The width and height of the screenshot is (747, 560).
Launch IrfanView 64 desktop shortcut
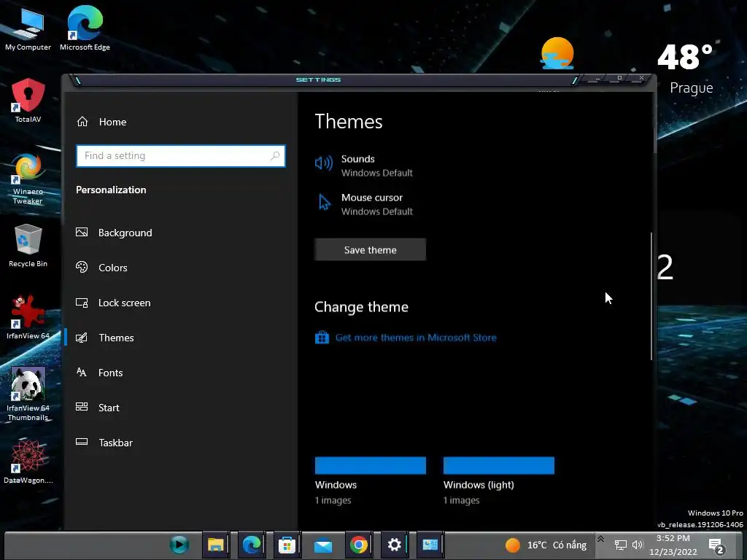[x=28, y=317]
